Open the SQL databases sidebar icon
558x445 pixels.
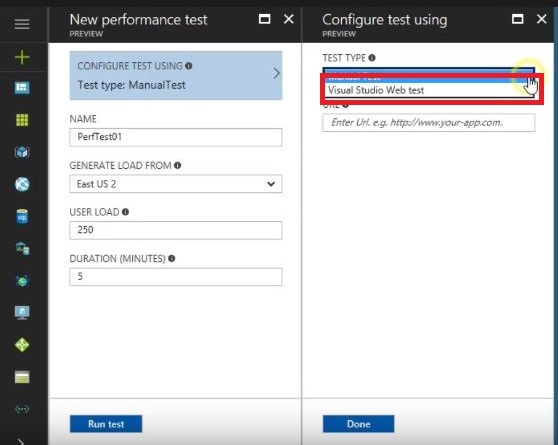(22, 216)
